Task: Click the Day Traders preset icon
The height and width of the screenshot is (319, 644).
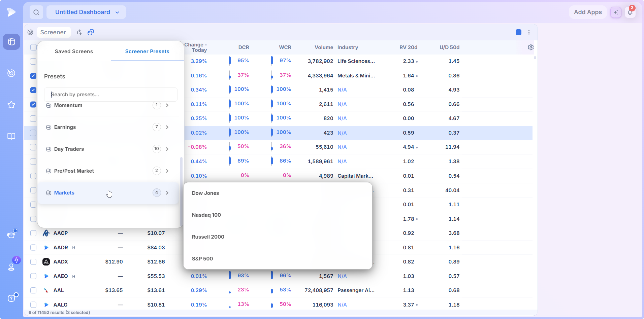Action: coord(49,149)
